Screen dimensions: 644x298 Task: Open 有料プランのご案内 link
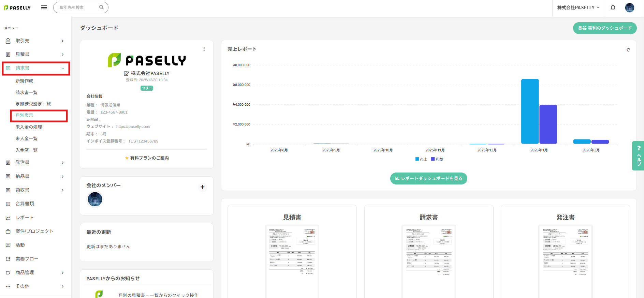point(147,158)
